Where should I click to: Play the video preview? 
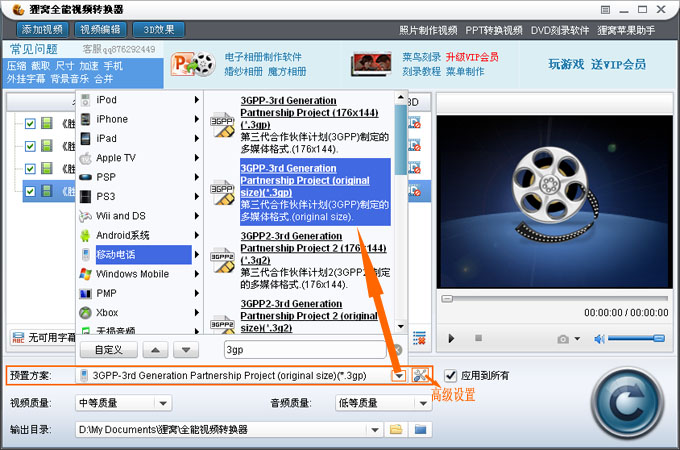click(x=451, y=339)
